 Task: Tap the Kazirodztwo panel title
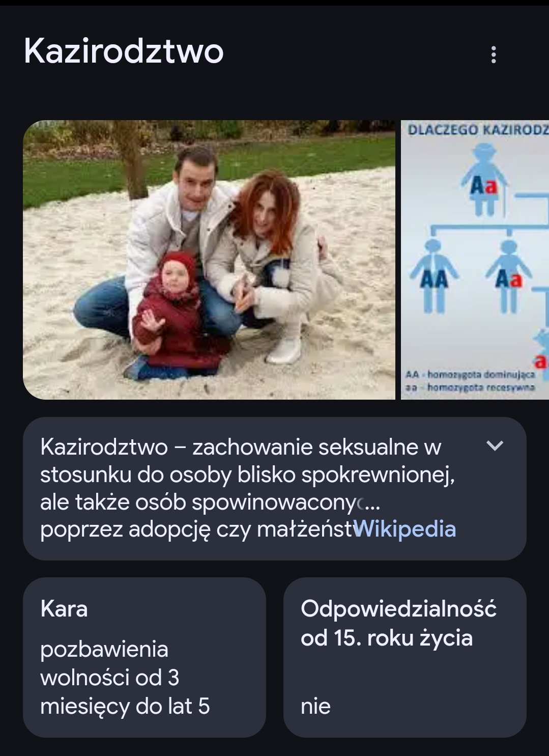click(124, 51)
